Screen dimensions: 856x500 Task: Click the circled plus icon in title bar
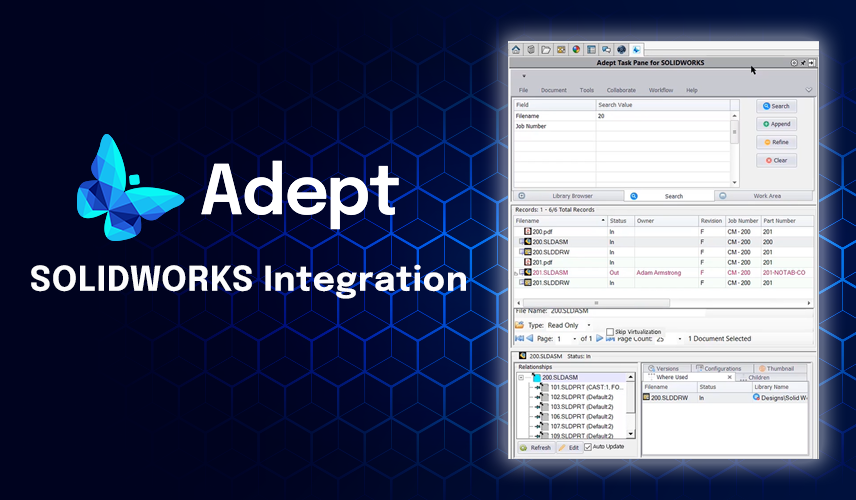(794, 63)
